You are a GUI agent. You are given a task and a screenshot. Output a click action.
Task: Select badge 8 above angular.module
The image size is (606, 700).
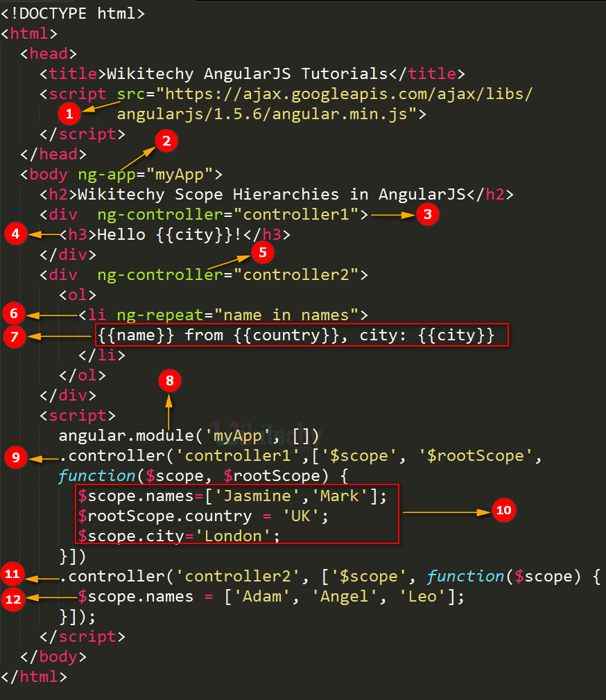[x=170, y=380]
